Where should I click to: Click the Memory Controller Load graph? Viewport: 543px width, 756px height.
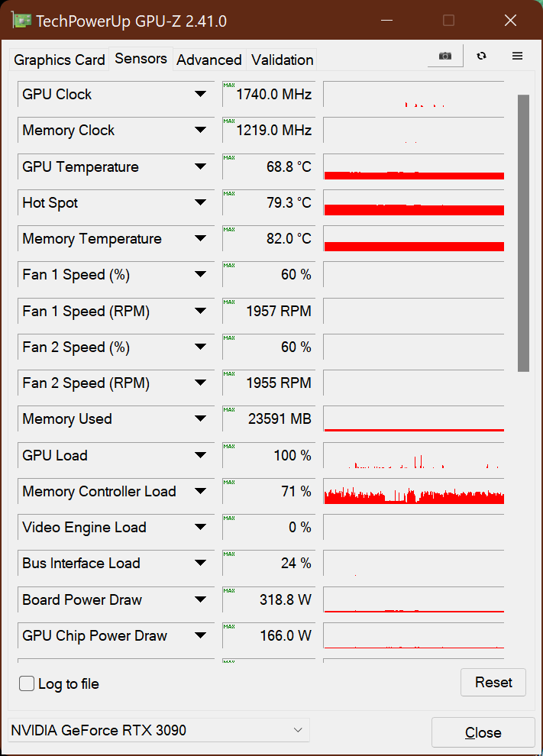click(414, 491)
